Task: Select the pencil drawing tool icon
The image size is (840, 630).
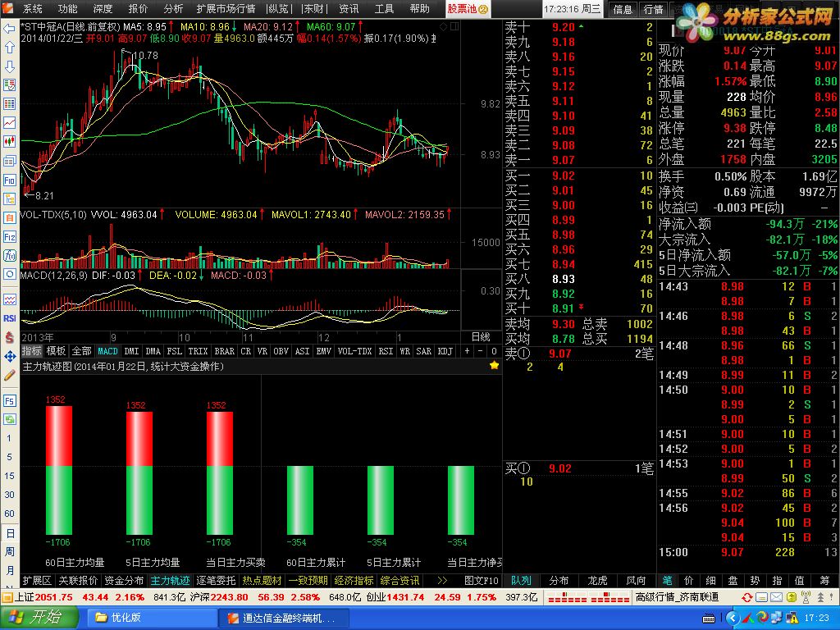Action: coord(9,376)
